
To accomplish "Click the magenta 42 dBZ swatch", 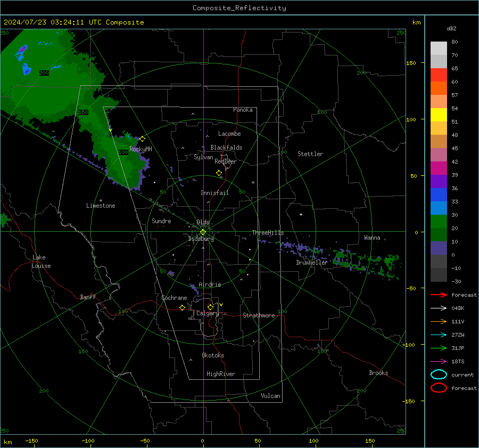I will [x=439, y=168].
